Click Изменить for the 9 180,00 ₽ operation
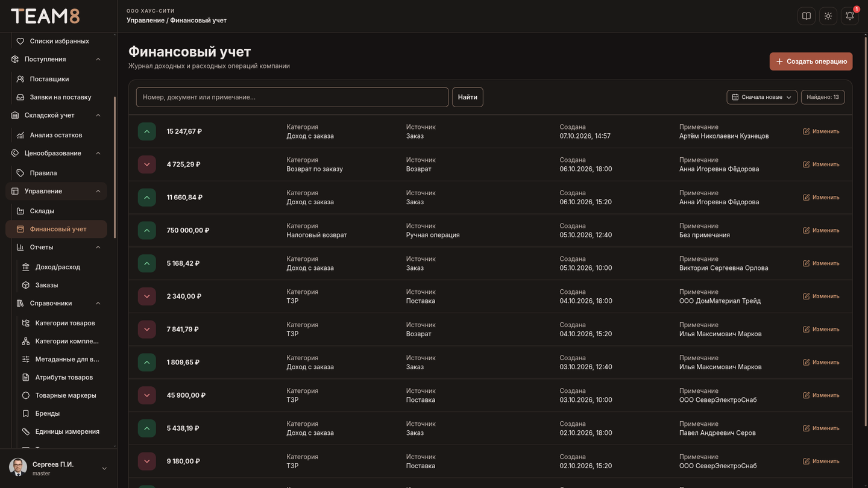Screen dimensions: 868x488 click(821, 461)
